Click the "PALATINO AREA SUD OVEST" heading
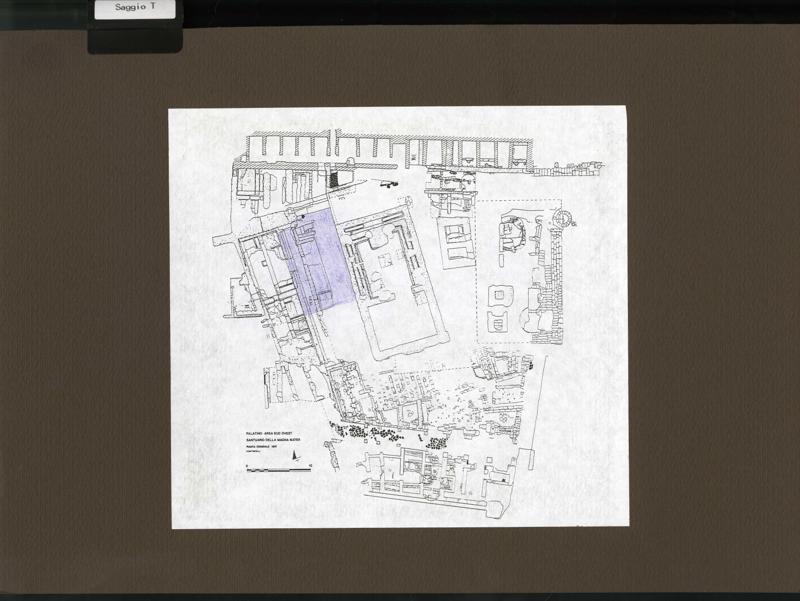The height and width of the screenshot is (601, 800). (x=269, y=433)
